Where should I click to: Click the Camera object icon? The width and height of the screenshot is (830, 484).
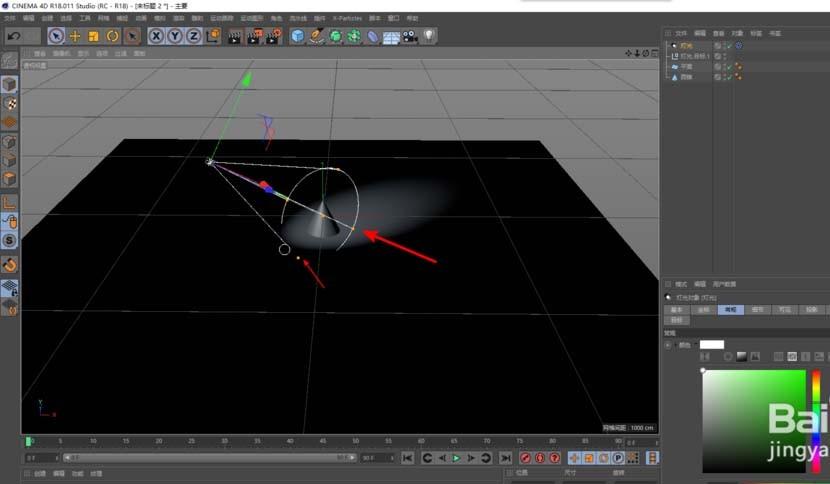(410, 36)
